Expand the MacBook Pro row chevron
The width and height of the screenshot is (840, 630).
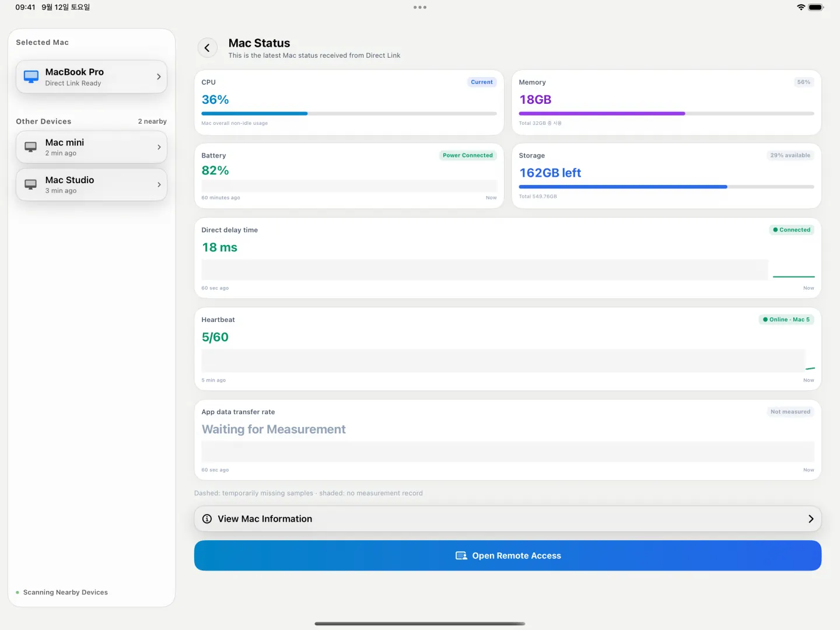click(x=159, y=76)
